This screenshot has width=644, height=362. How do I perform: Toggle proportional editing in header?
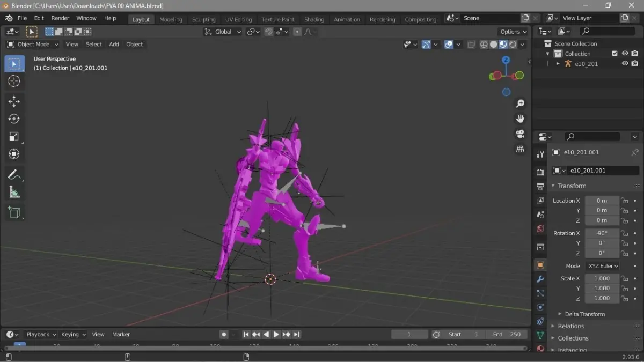[x=297, y=32]
